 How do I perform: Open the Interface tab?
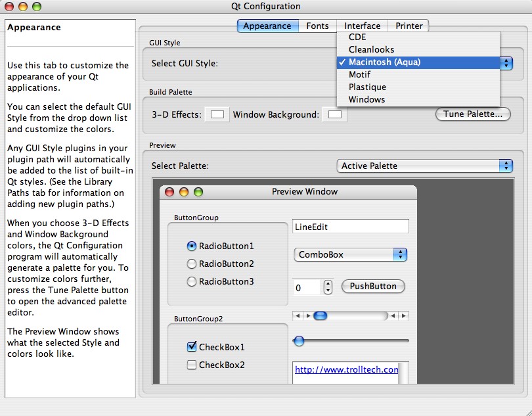click(x=362, y=26)
